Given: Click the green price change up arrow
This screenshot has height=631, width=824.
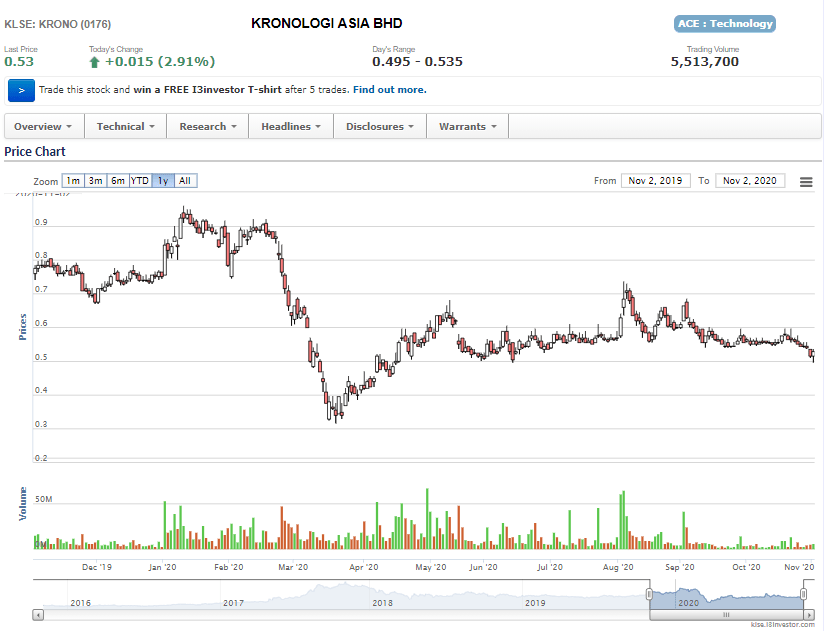Looking at the screenshot, I should click(x=95, y=62).
